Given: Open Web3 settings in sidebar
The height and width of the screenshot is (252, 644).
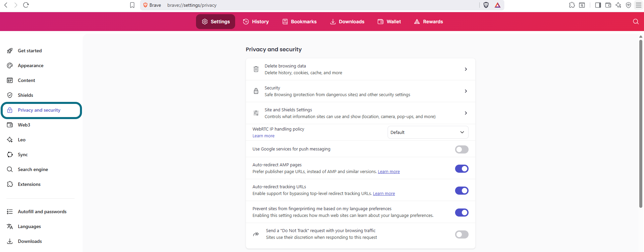Looking at the screenshot, I should pyautogui.click(x=24, y=125).
